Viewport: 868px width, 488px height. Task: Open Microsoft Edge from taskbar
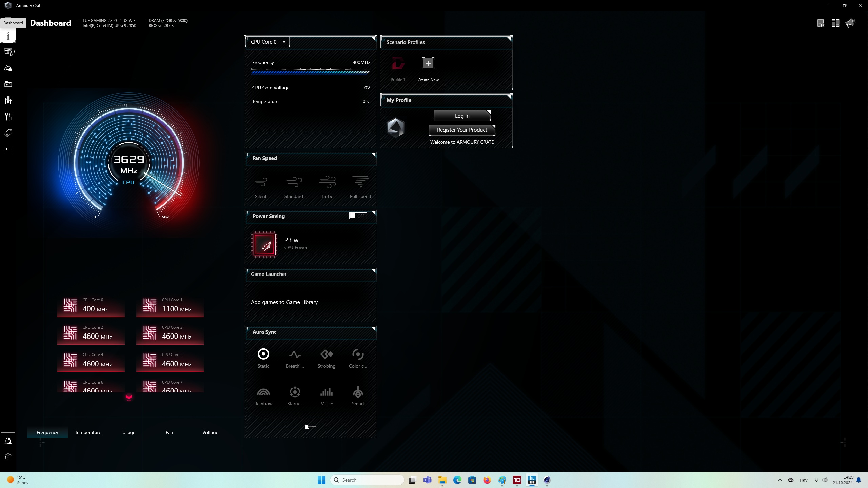coord(457,480)
